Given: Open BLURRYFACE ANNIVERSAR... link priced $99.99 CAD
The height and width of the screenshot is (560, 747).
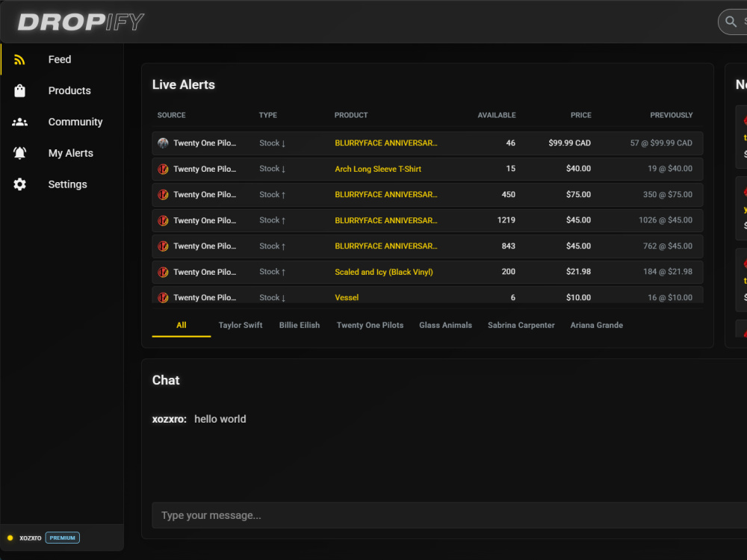Looking at the screenshot, I should pos(386,143).
